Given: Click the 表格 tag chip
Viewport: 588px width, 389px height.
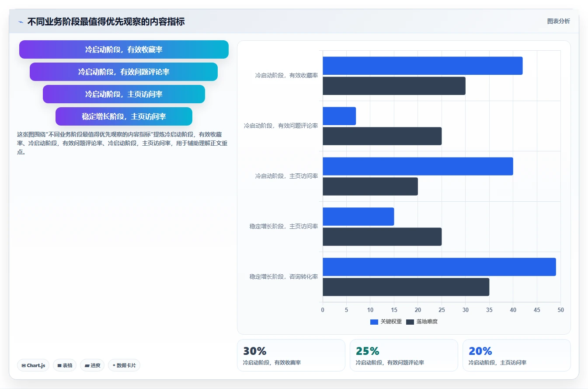Looking at the screenshot, I should (65, 365).
